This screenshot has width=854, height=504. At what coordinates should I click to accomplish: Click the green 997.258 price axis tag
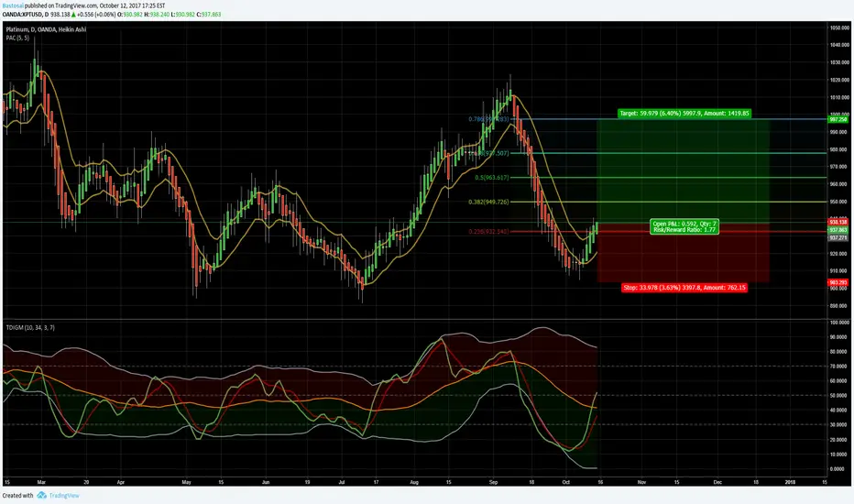[x=838, y=119]
